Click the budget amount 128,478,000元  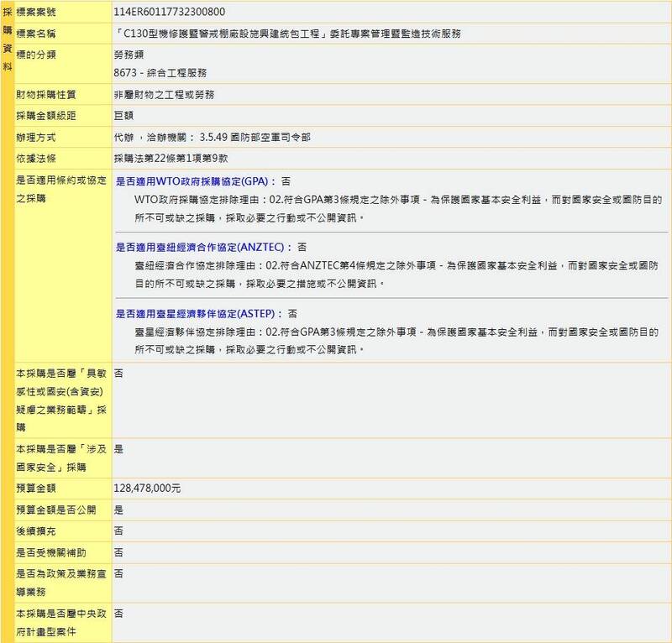coord(147,488)
